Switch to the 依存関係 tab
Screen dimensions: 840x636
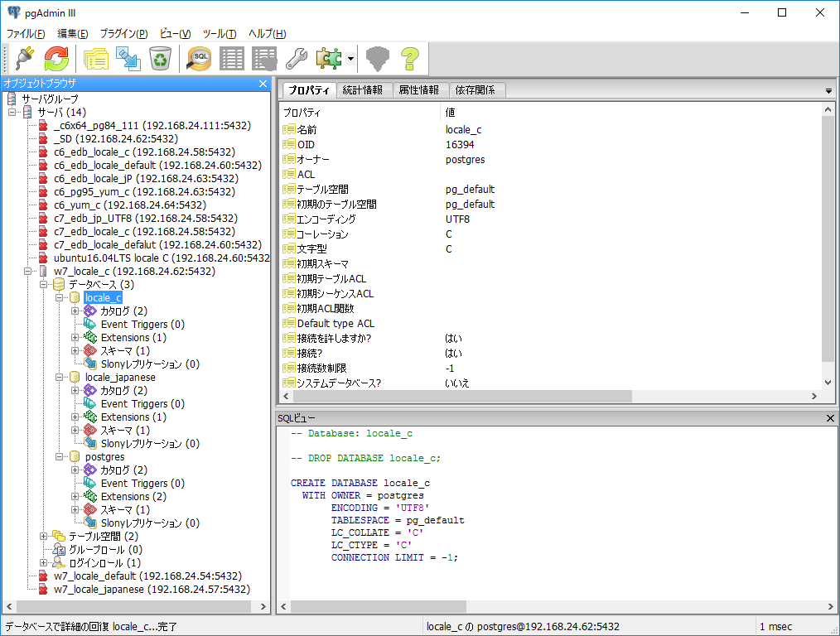point(475,90)
